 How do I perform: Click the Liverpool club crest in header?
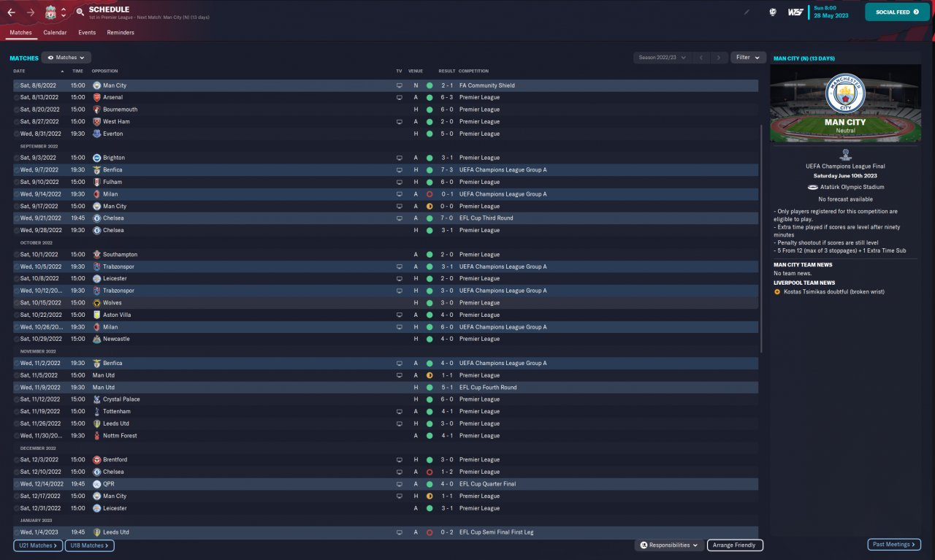(50, 12)
